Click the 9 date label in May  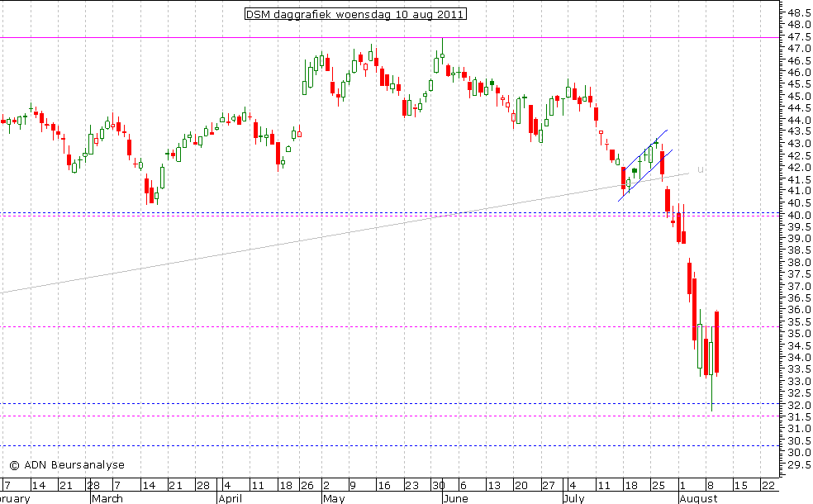(353, 486)
